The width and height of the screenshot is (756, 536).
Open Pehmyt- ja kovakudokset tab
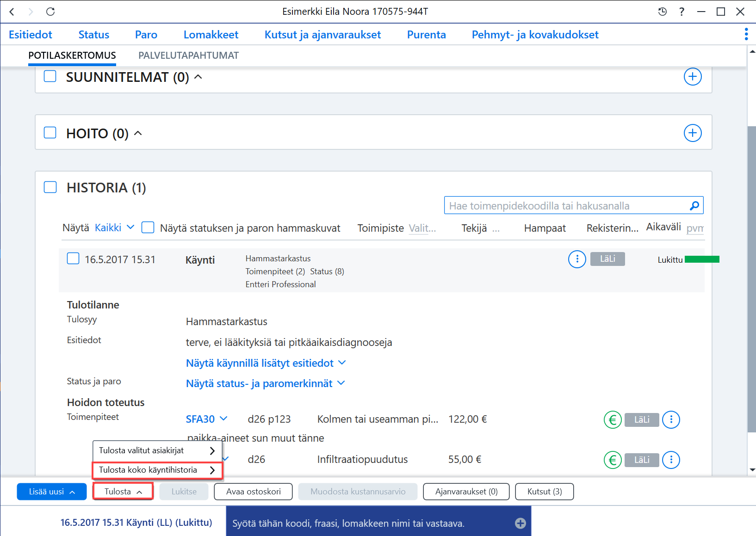tap(535, 35)
